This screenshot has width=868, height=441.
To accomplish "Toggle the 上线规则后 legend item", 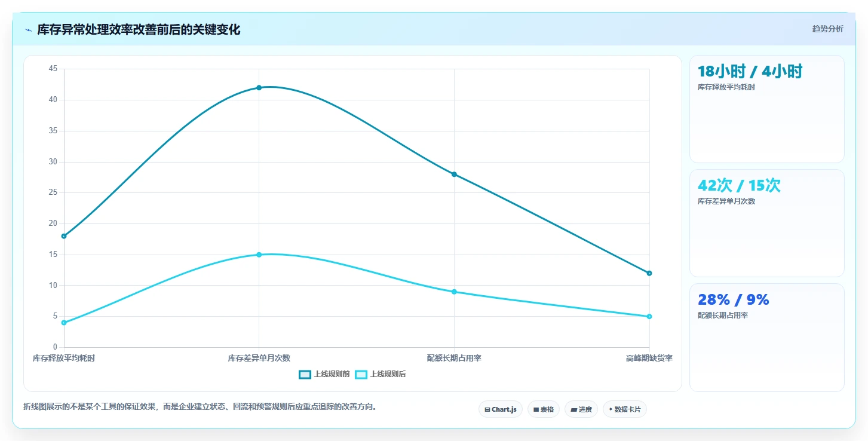I will (381, 374).
